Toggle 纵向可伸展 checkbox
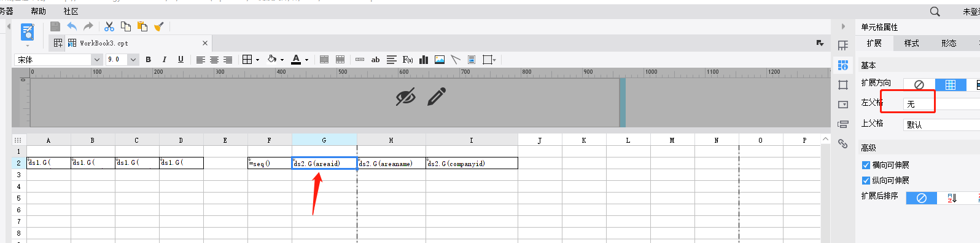The image size is (980, 243). [x=866, y=180]
